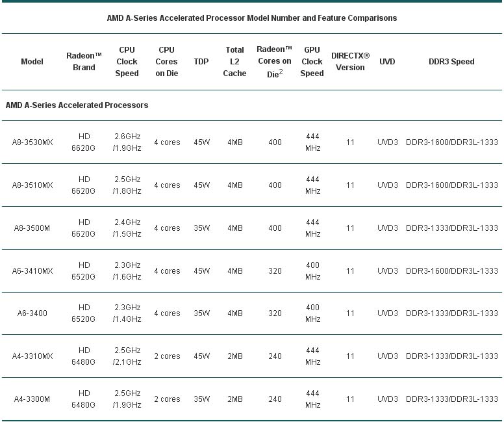Screen dimensions: 504x422
Task: Click 35W TDP in the A8-3500M row
Action: coord(202,228)
